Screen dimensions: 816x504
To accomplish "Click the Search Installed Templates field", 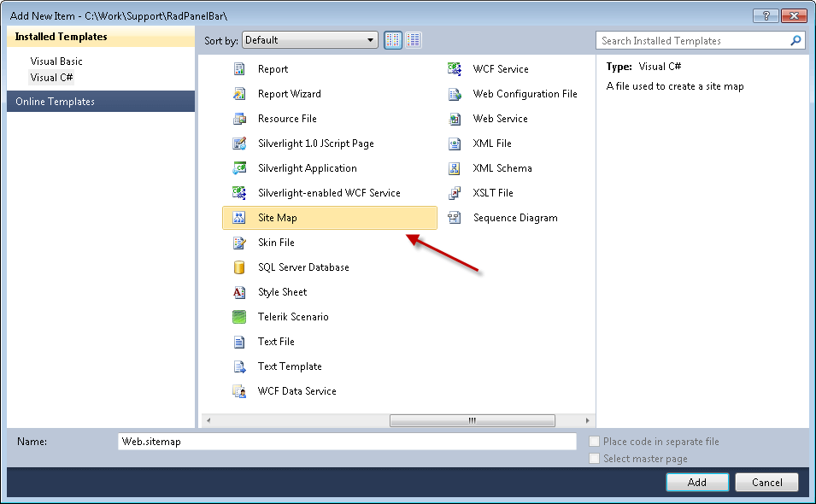I will point(692,40).
